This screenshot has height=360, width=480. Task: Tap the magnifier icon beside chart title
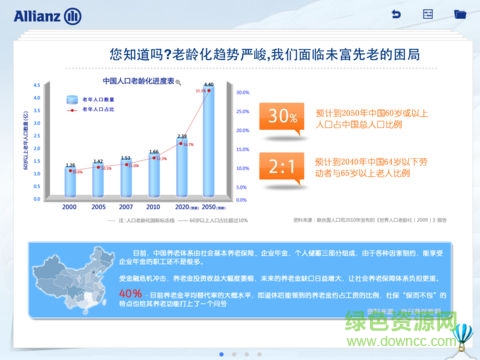tap(178, 82)
